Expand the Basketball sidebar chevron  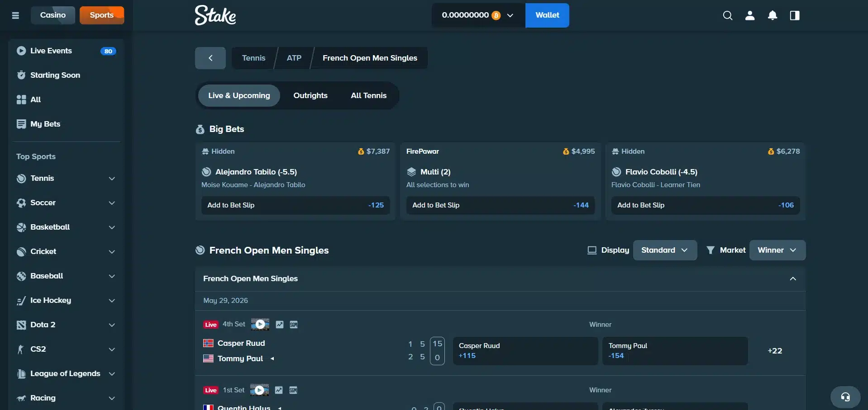tap(112, 227)
